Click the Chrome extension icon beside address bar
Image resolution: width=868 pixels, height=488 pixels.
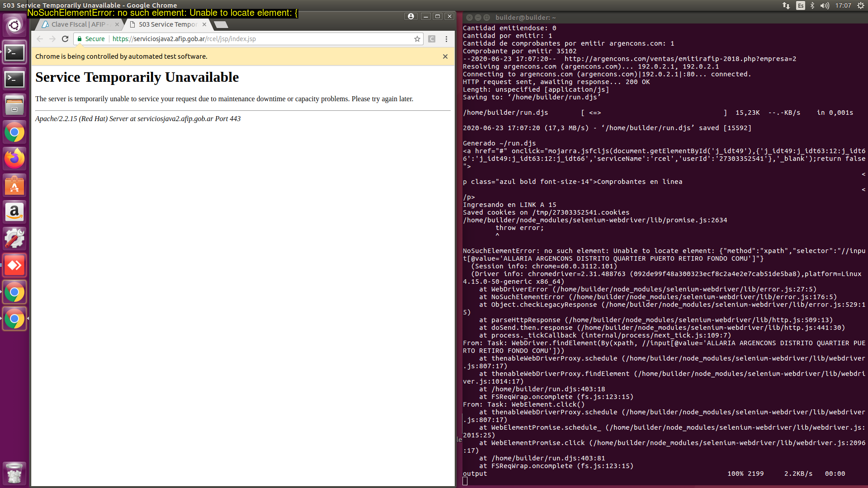[432, 39]
